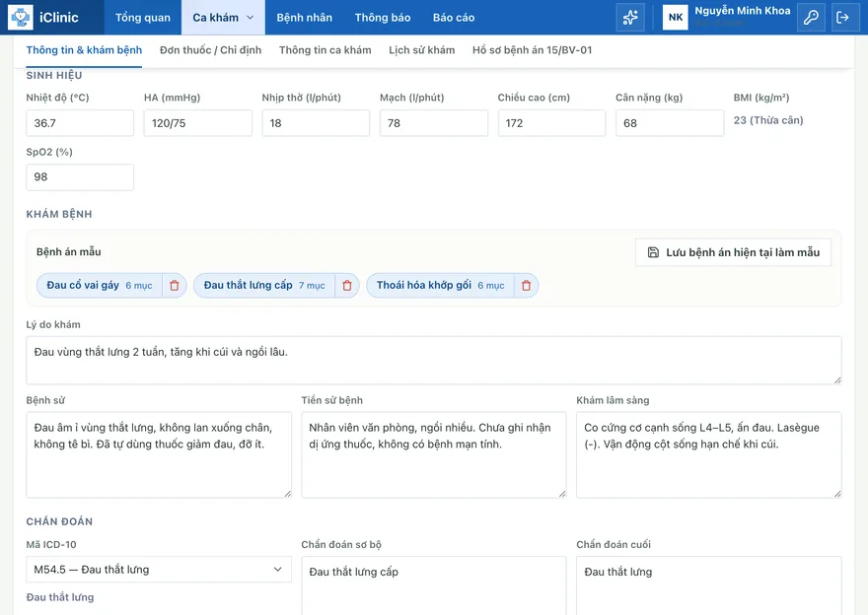Click the Chẩn đoán sơ bộ text area
The height and width of the screenshot is (615, 868).
pyautogui.click(x=433, y=585)
